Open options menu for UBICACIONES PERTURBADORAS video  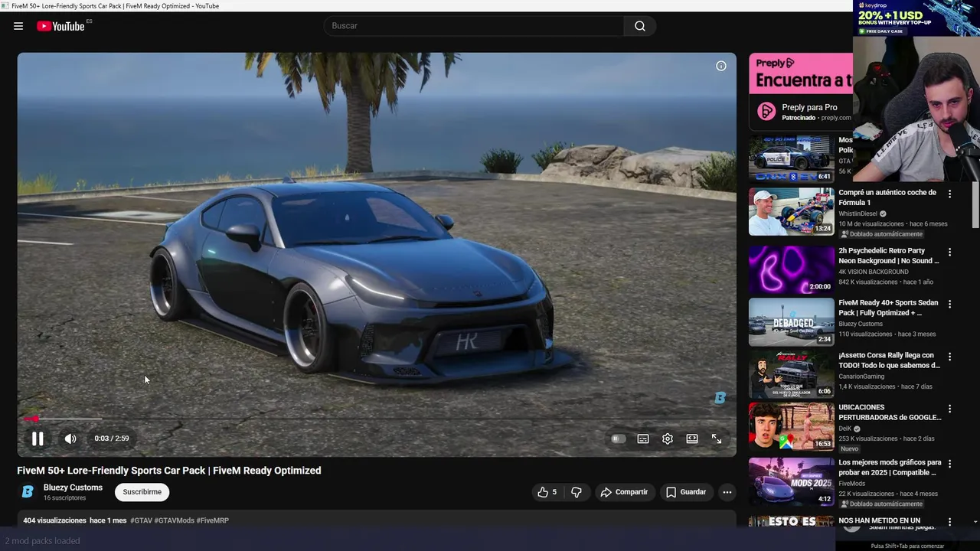click(x=949, y=409)
